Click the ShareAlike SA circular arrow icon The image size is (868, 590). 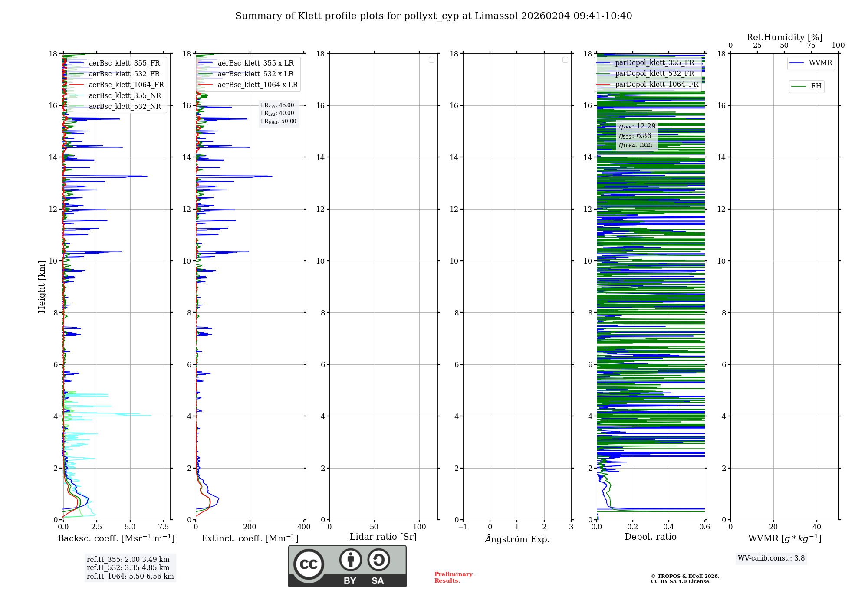pos(378,560)
